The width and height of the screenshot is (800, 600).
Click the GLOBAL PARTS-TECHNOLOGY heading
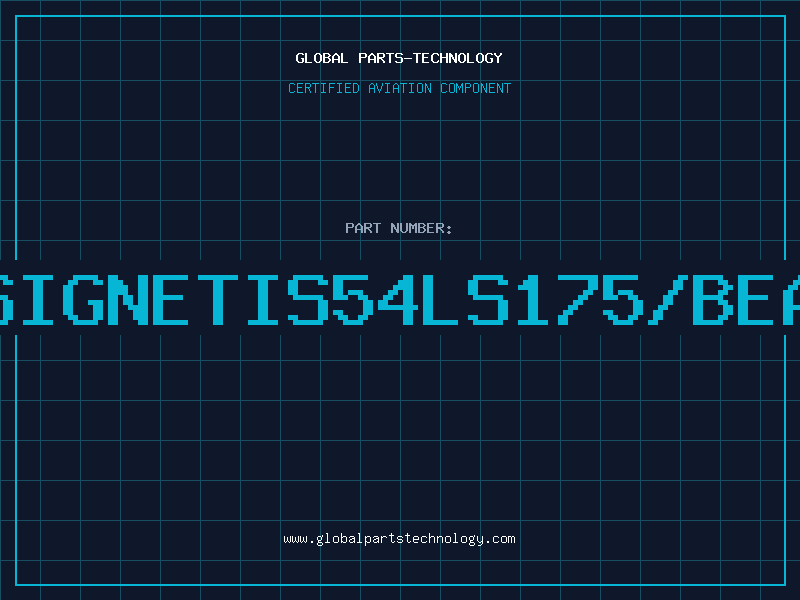[x=399, y=58]
